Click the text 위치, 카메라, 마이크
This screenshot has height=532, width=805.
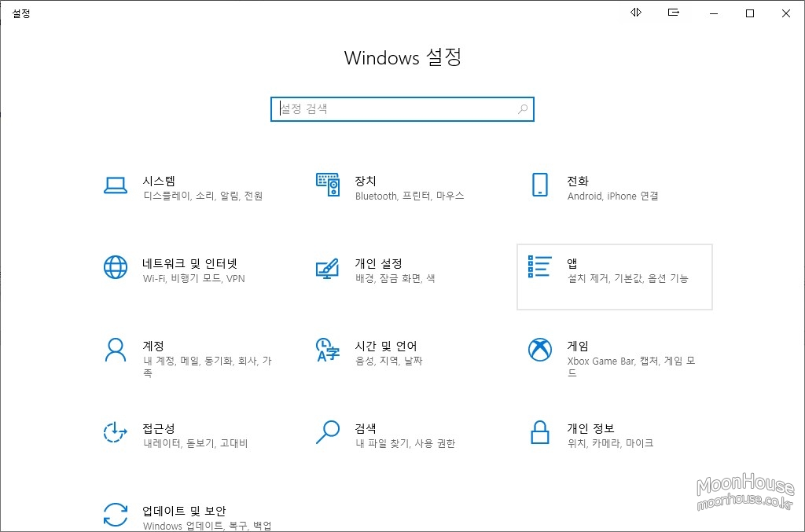coord(610,442)
